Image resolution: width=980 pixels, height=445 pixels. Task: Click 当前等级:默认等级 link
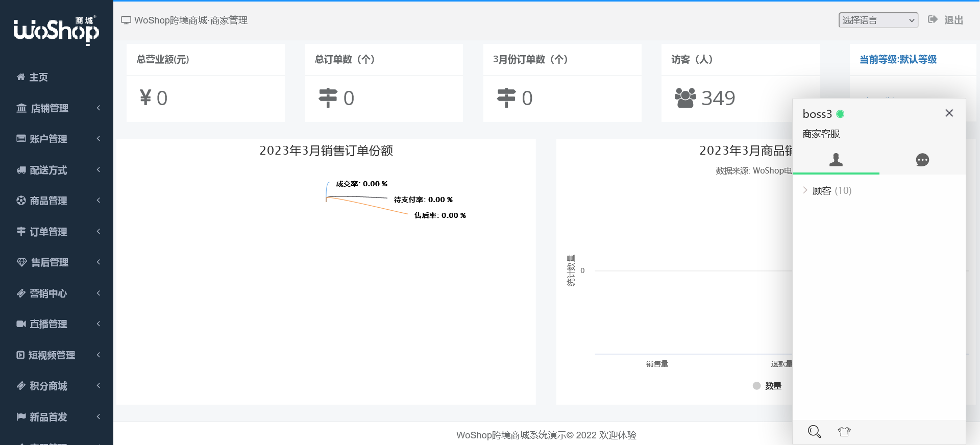point(898,60)
